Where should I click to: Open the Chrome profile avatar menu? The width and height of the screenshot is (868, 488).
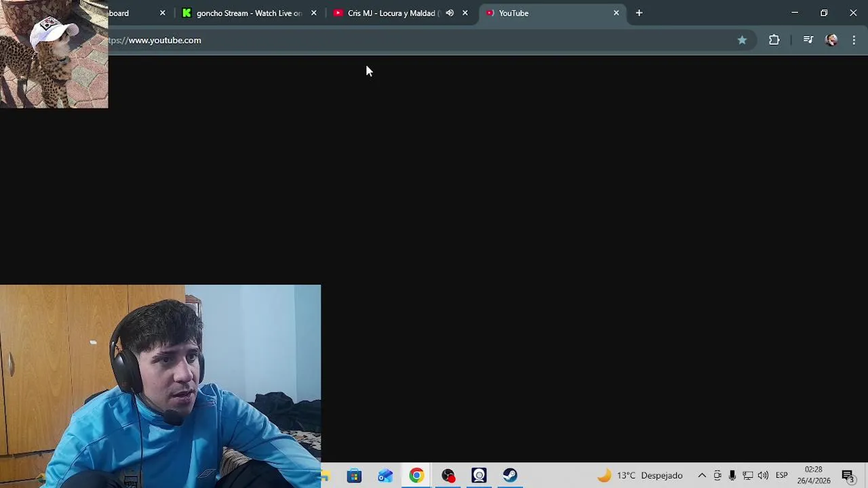click(x=831, y=40)
